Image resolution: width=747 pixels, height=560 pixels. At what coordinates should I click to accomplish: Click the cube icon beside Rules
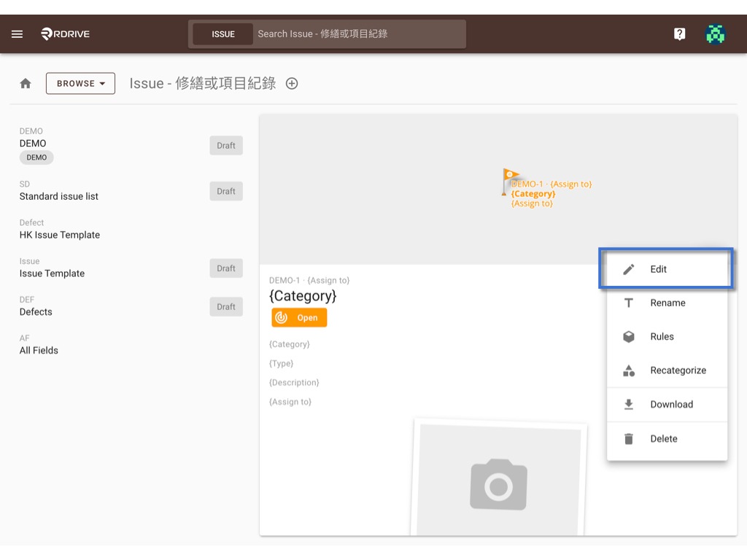coord(628,337)
